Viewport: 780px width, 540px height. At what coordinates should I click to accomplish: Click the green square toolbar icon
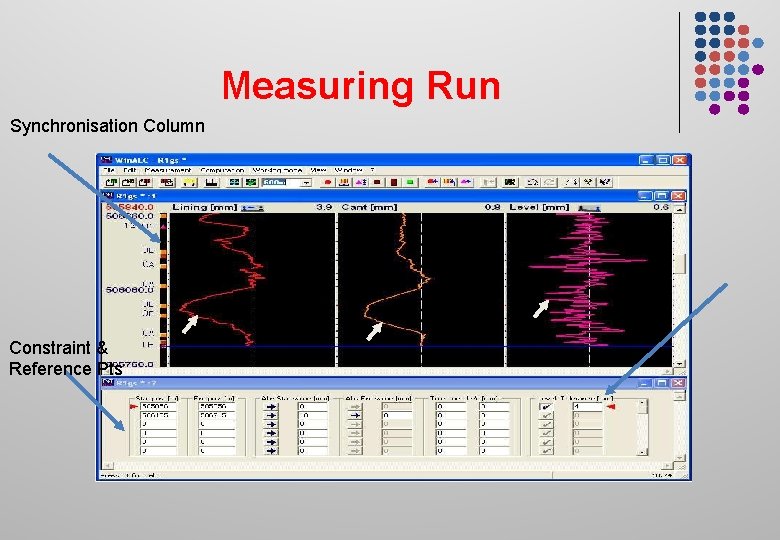coord(410,182)
